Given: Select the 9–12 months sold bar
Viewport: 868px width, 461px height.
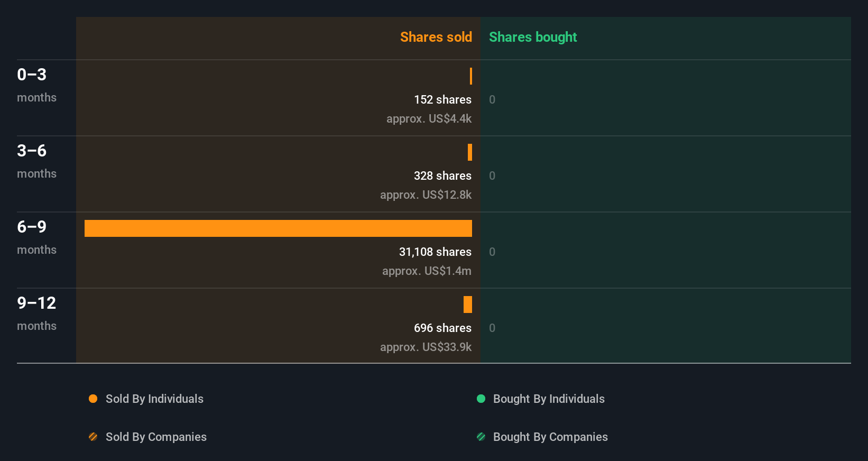Looking at the screenshot, I should click(x=468, y=305).
